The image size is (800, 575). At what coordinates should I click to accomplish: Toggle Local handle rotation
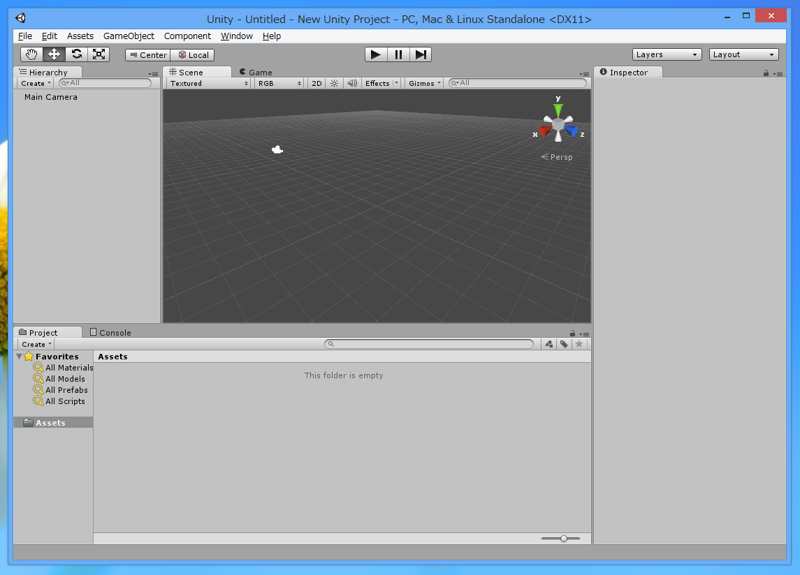pos(193,55)
